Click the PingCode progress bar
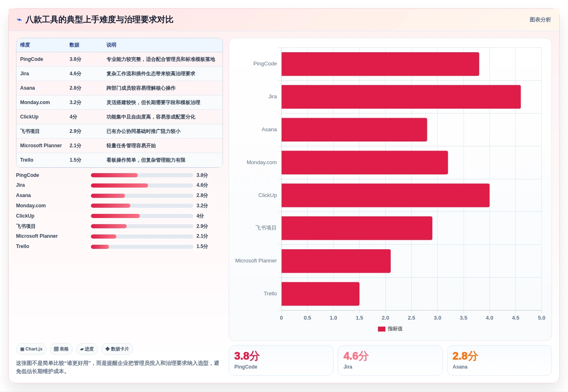568x392 pixels. click(142, 175)
